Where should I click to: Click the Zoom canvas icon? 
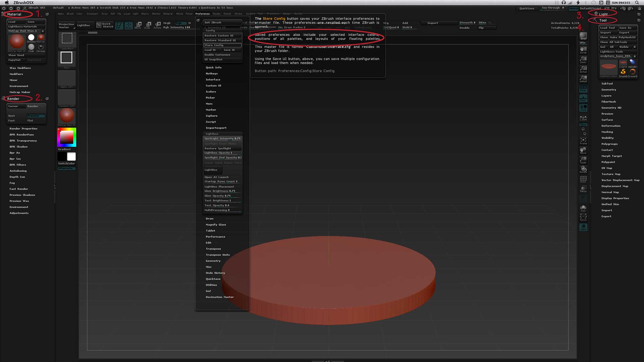point(583,60)
